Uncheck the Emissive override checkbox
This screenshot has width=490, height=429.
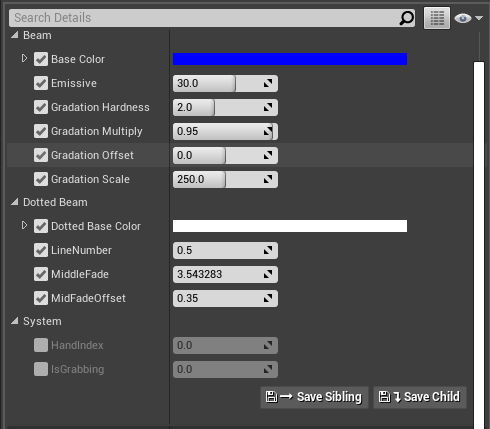[x=41, y=83]
